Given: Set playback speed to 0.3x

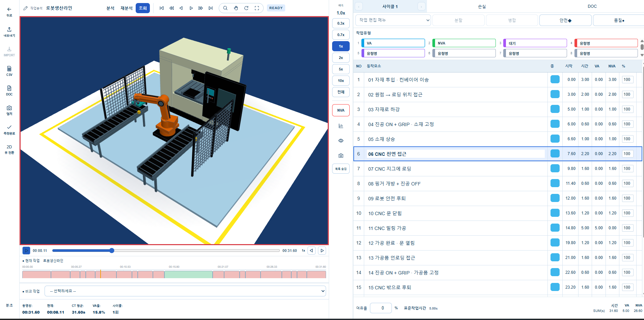Looking at the screenshot, I should (x=341, y=23).
